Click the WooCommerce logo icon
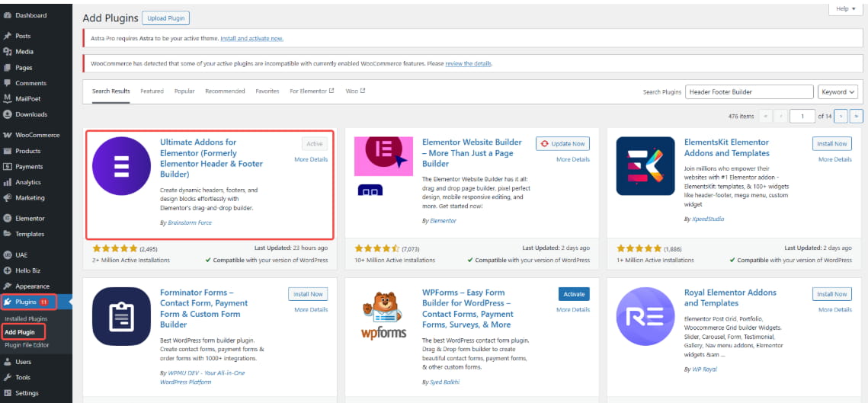The image size is (868, 403). pyautogui.click(x=8, y=135)
